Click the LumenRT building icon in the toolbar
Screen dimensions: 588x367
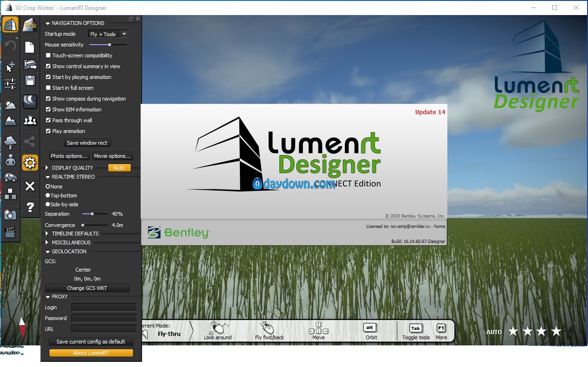point(10,25)
